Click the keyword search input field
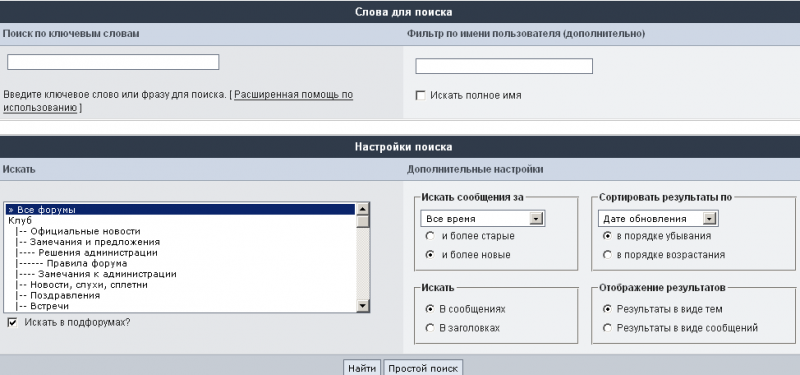Viewport: 800px width, 375px height. tap(113, 62)
